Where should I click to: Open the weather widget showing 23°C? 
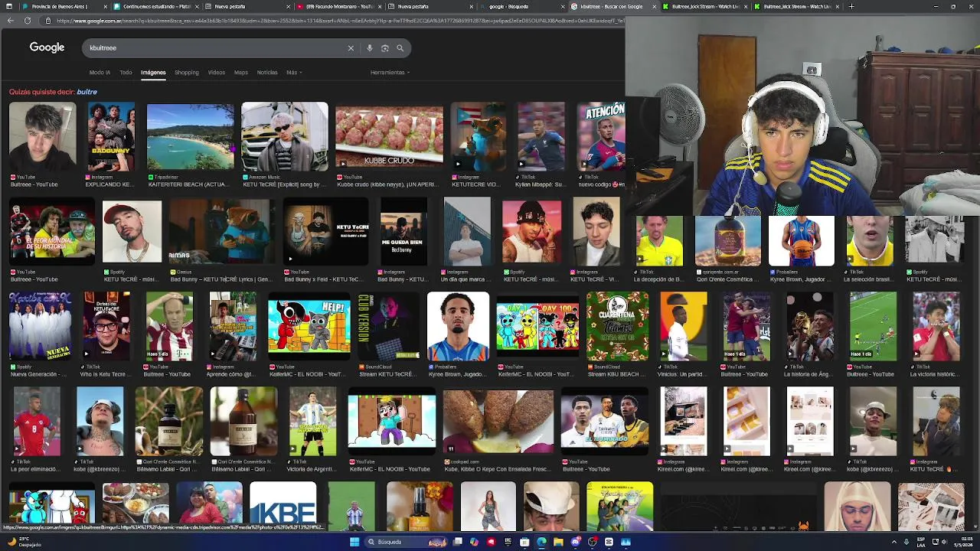23,542
